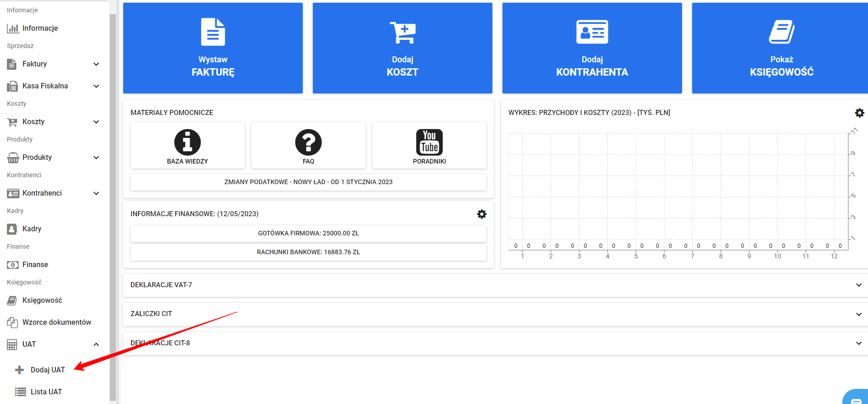The width and height of the screenshot is (868, 404).
Task: Click the UAT grid icon
Action: tap(12, 344)
